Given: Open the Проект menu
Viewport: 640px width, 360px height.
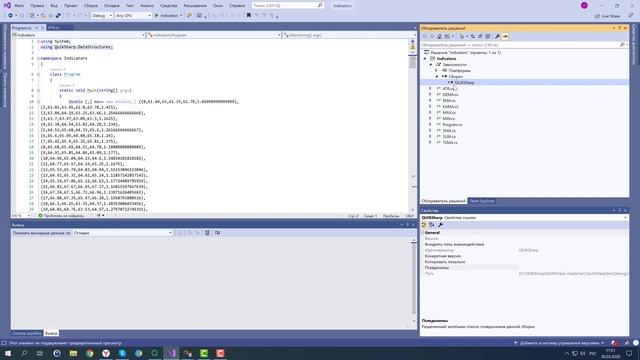Looking at the screenshot, I should 71,6.
